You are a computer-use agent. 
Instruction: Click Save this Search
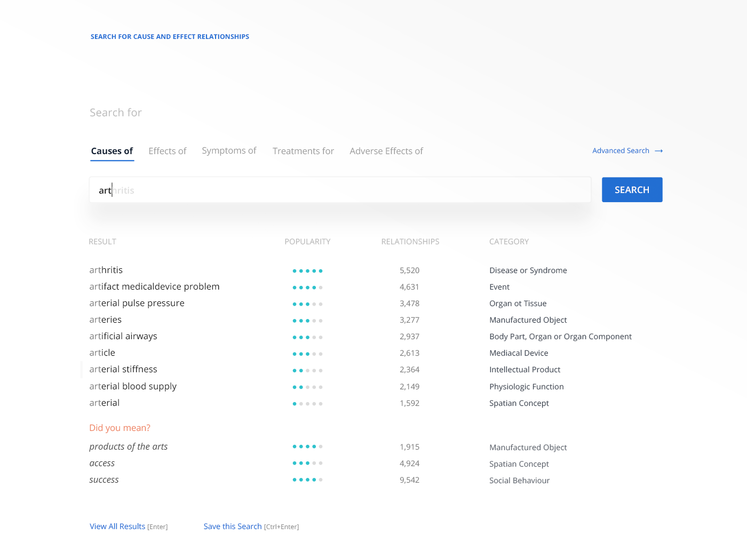click(233, 526)
